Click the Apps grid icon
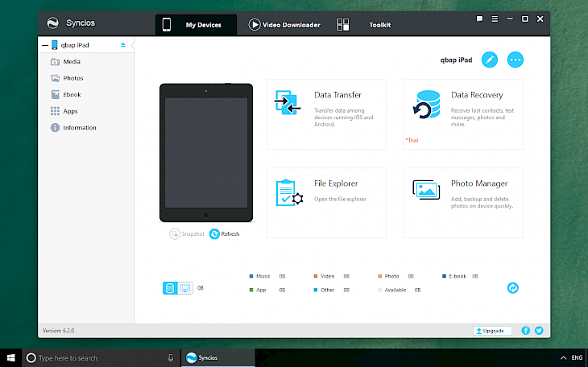Viewport: 588px width, 367px height. (x=55, y=111)
